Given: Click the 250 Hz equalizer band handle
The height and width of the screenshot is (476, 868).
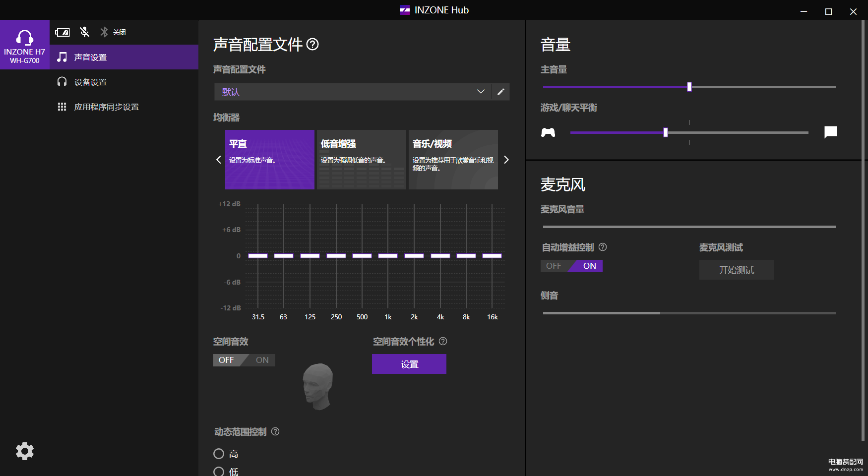Looking at the screenshot, I should [x=336, y=256].
